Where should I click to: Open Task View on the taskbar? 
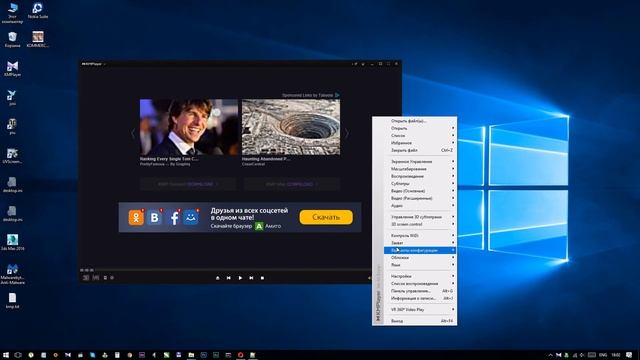coord(18,355)
